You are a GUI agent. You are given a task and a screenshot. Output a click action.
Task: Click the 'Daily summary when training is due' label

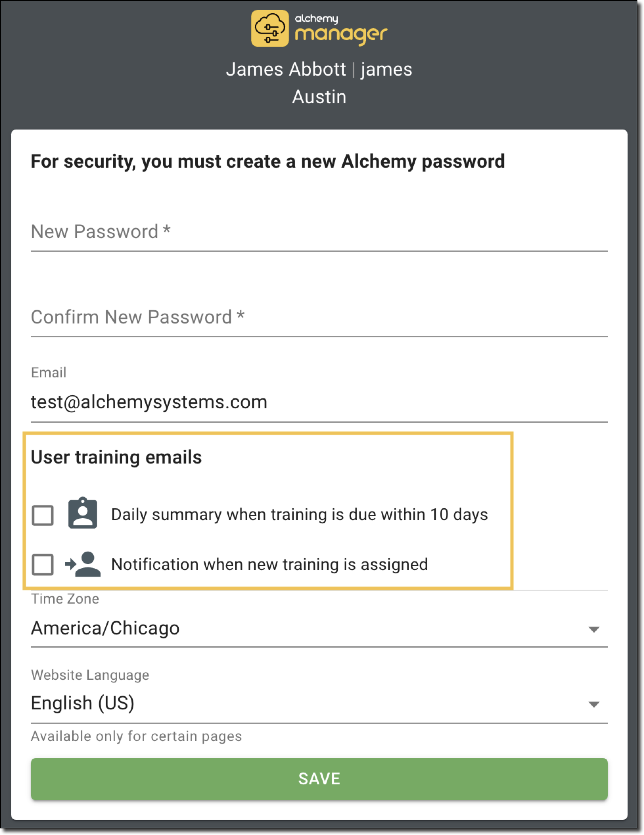point(299,514)
